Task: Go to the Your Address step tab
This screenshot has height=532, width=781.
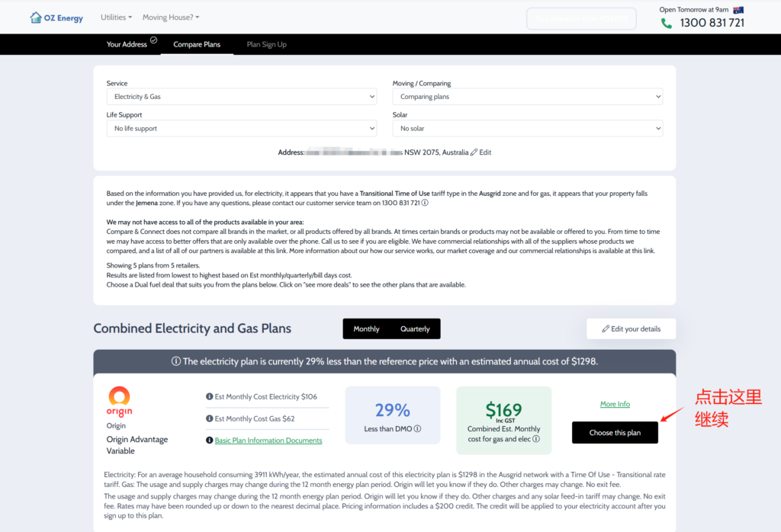Action: tap(127, 44)
